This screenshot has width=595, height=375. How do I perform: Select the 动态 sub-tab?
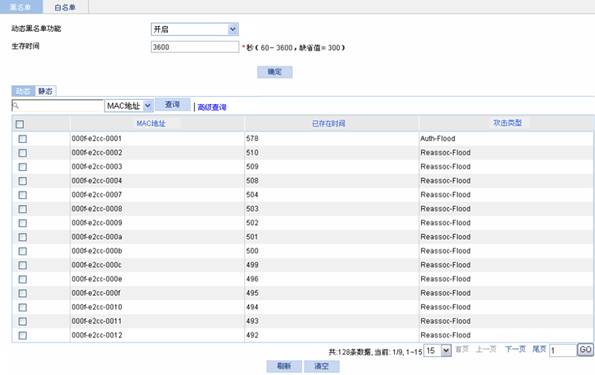point(23,91)
